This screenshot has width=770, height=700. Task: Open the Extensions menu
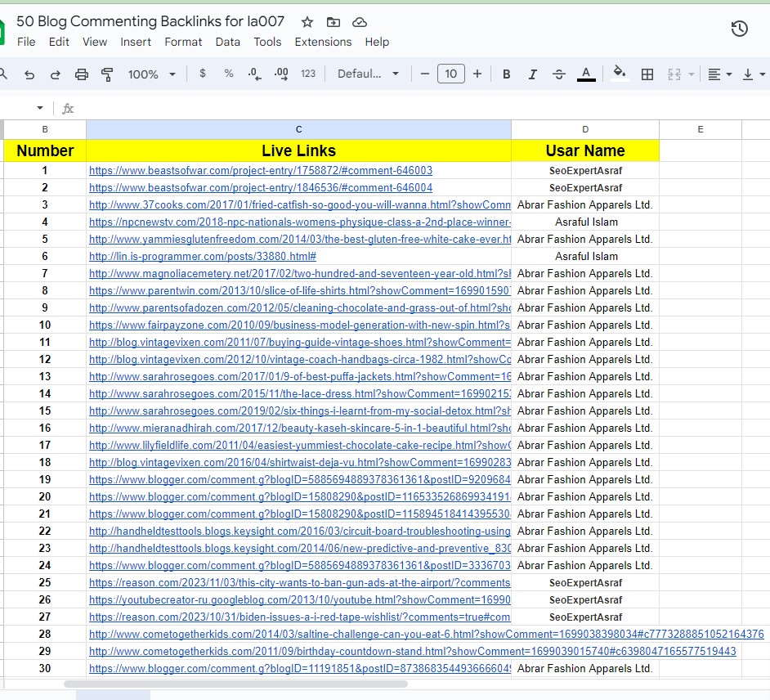tap(323, 42)
